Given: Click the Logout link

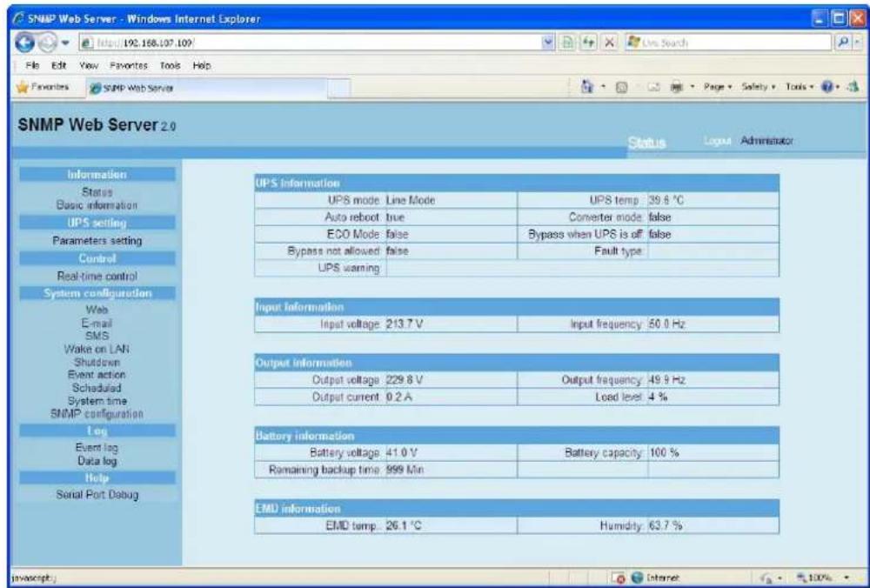Looking at the screenshot, I should (x=716, y=141).
